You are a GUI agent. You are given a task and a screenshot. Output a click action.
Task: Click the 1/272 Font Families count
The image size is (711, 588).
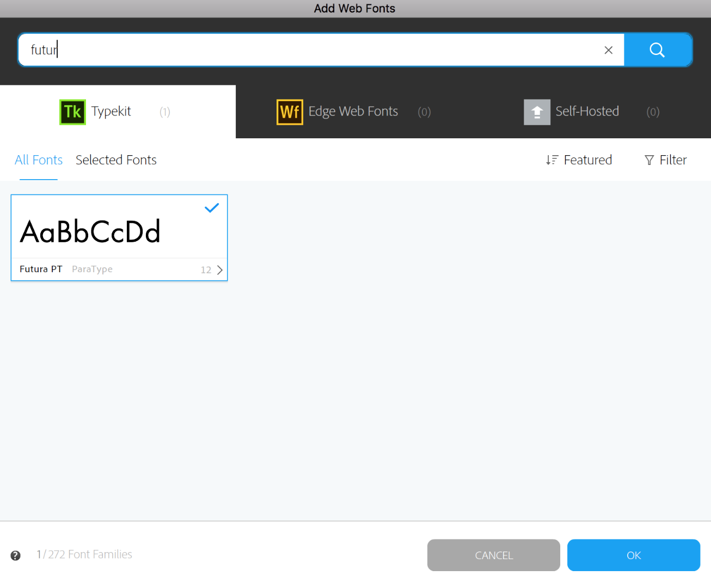[x=84, y=554]
